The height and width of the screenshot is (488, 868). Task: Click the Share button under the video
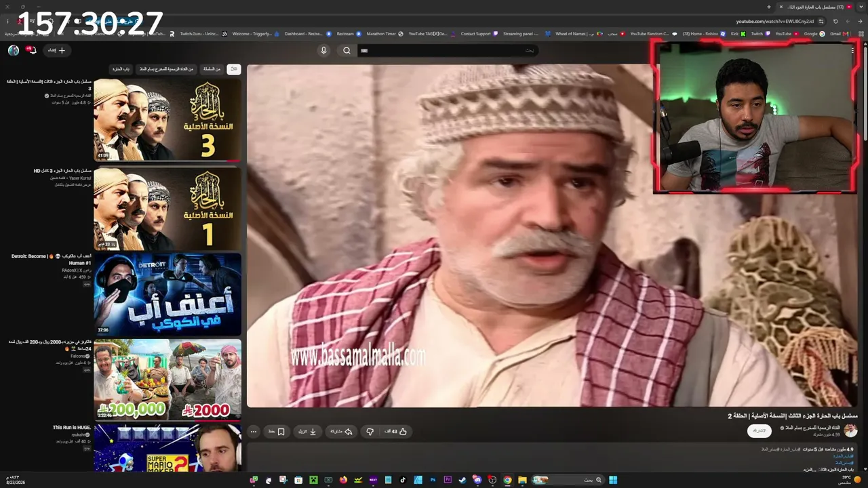[x=341, y=431]
